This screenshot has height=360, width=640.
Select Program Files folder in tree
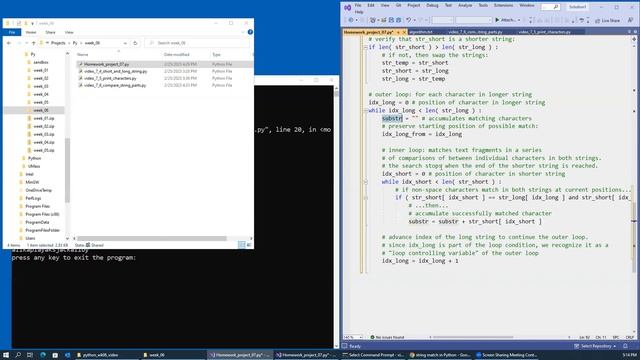pyautogui.click(x=37, y=206)
